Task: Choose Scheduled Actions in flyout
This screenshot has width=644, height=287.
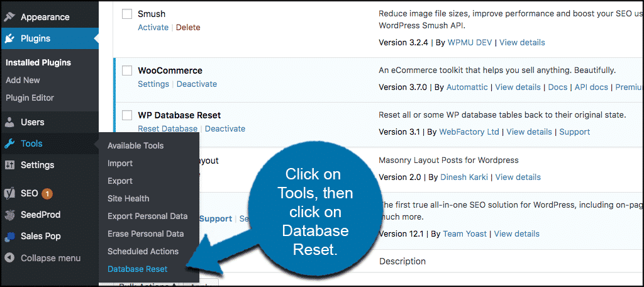Action: 143,251
